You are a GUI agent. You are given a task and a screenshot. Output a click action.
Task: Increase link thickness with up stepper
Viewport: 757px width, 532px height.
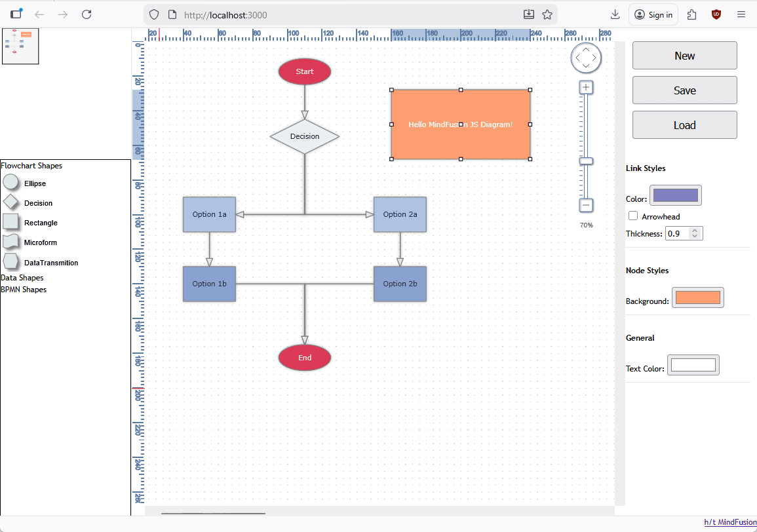pyautogui.click(x=695, y=231)
